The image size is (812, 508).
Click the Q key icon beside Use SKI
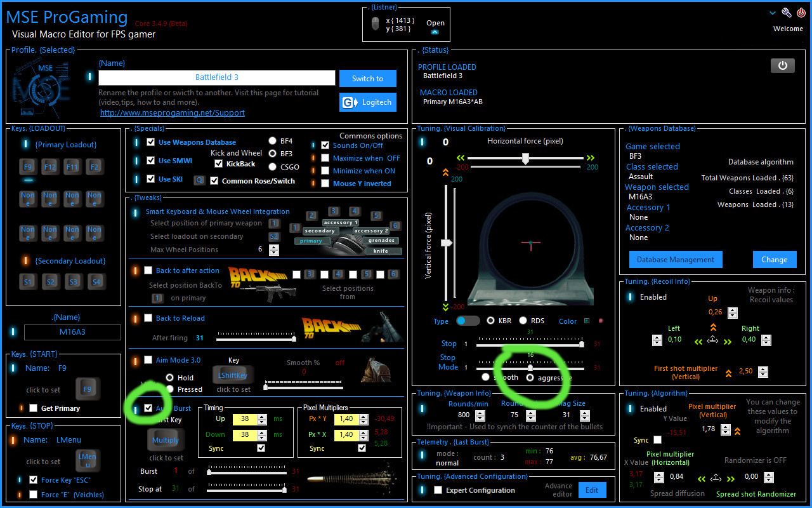(x=199, y=180)
